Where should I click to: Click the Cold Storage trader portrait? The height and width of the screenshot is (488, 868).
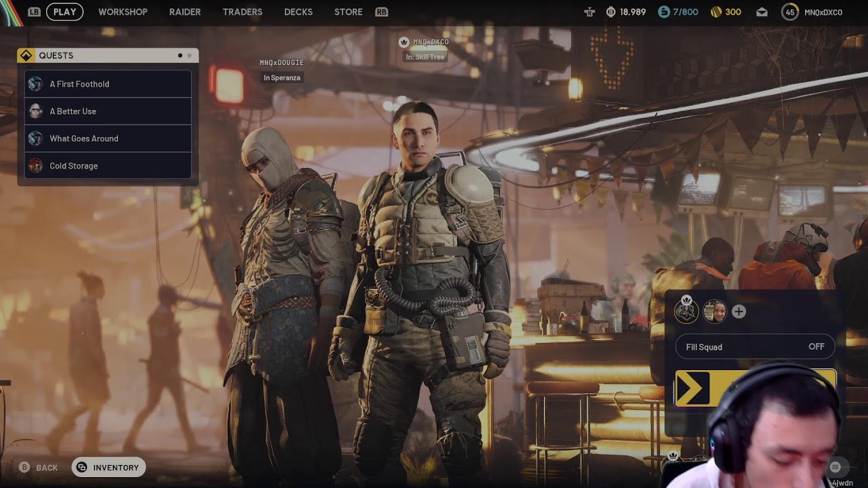[35, 165]
